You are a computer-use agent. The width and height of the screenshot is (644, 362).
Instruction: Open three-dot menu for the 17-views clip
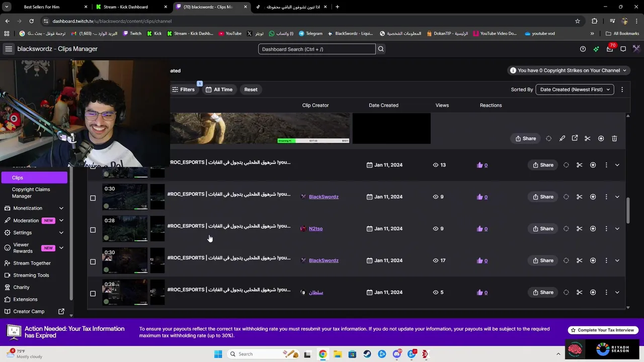click(x=606, y=260)
